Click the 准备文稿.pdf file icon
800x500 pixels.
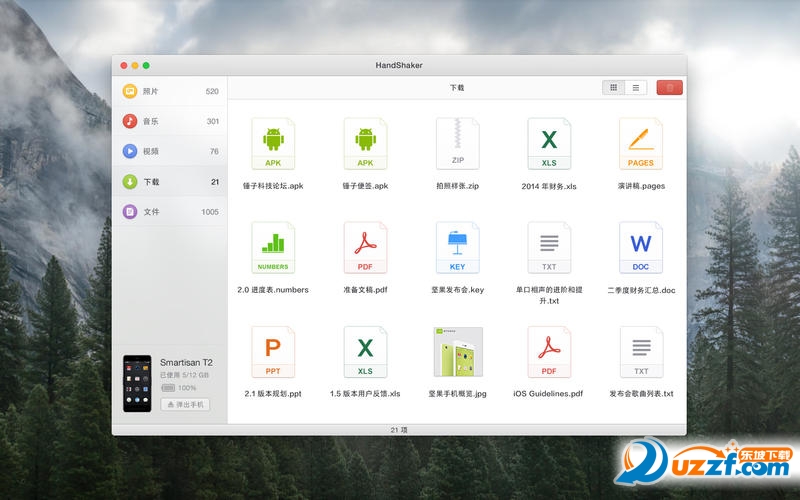click(365, 248)
